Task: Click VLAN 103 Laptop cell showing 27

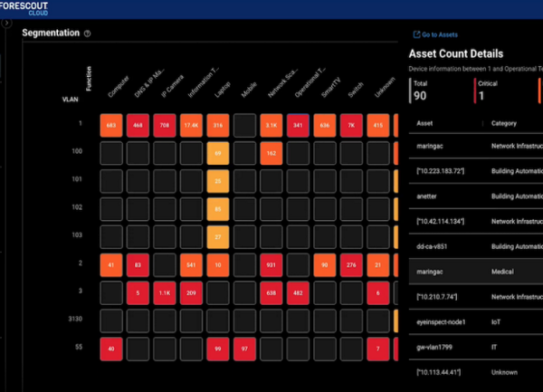Action: (217, 236)
